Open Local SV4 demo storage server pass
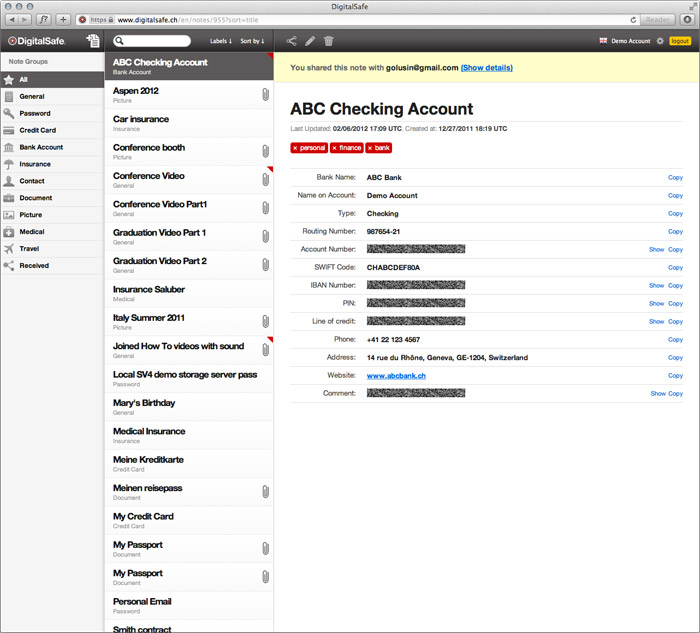Viewport: 700px width, 633px height. (189, 378)
